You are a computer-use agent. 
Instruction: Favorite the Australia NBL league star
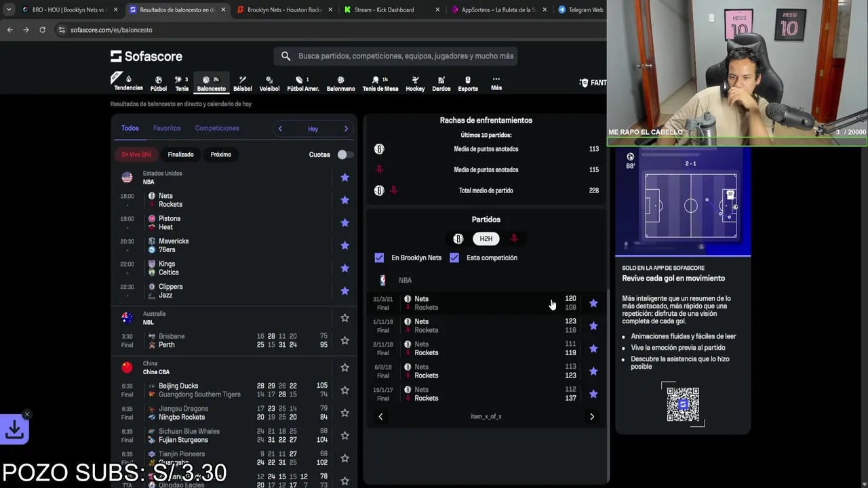point(344,318)
